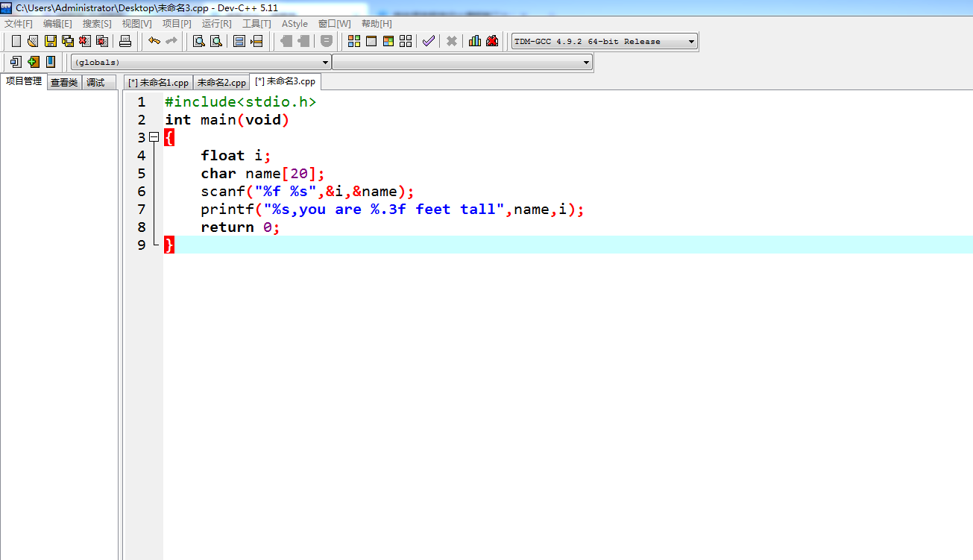The height and width of the screenshot is (560, 973).
Task: Click the scanf statement on line 6
Action: point(307,191)
